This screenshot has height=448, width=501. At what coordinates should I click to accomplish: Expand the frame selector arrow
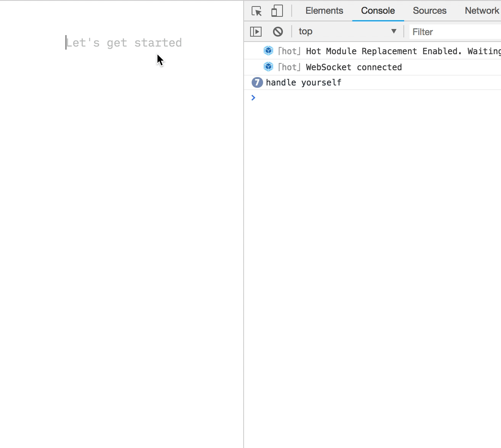[393, 31]
